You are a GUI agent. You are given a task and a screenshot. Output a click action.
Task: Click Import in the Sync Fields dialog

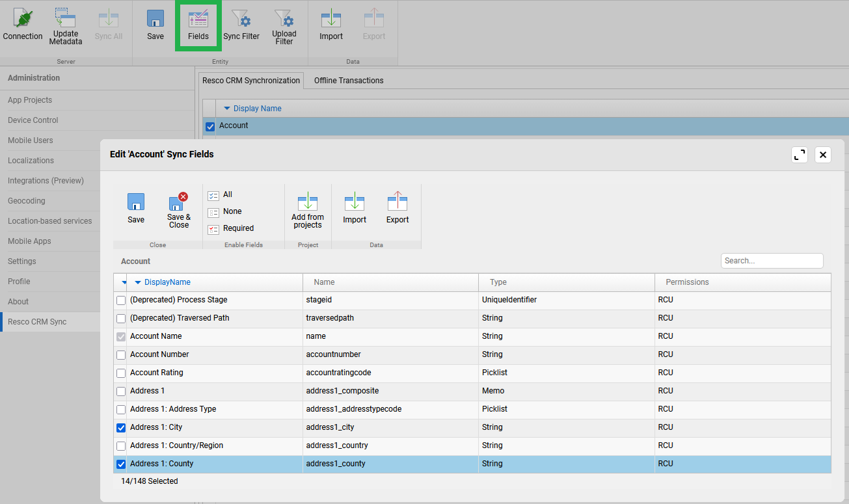[355, 208]
